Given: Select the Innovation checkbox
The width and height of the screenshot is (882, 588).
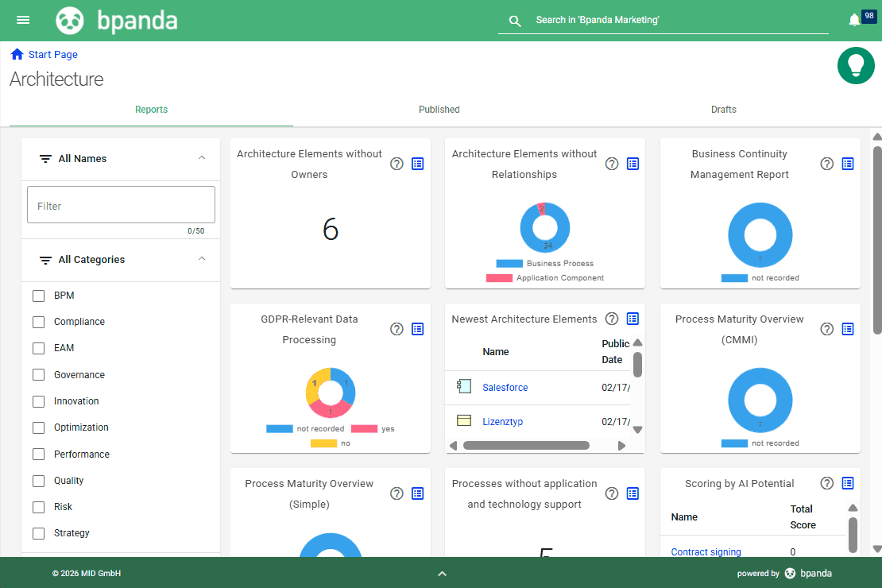Looking at the screenshot, I should coord(38,400).
